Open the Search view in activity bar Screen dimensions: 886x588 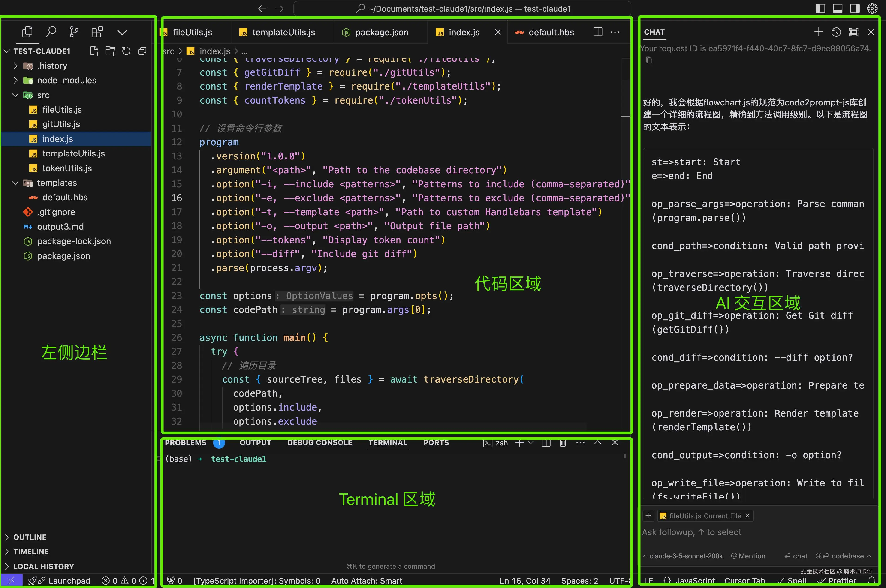[x=51, y=32]
